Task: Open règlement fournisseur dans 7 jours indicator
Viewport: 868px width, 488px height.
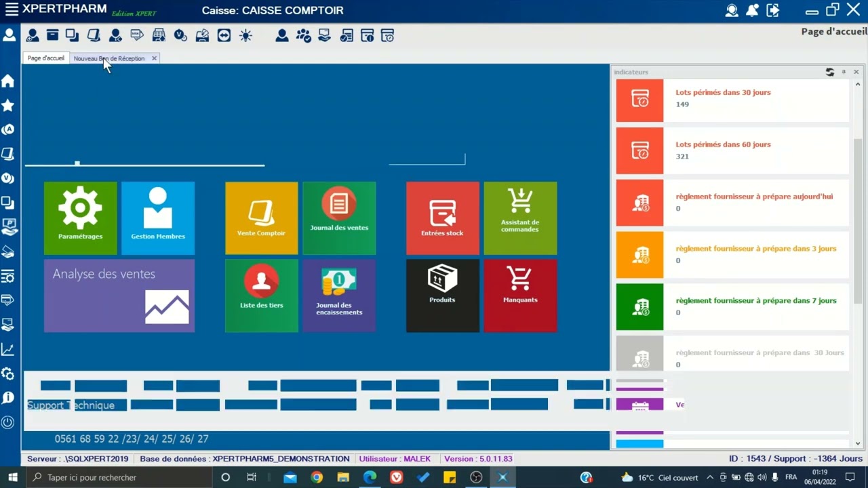Action: pyautogui.click(x=732, y=307)
